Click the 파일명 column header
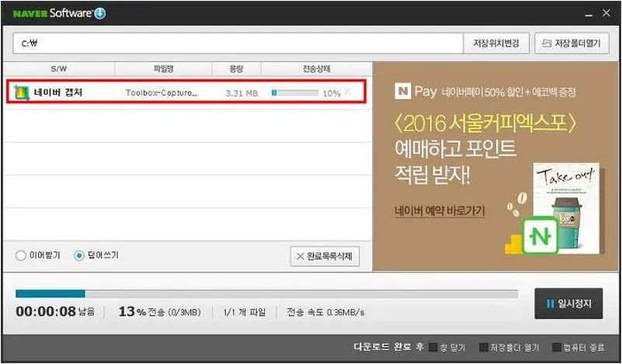Screen dimensions: 622x364 [163, 69]
